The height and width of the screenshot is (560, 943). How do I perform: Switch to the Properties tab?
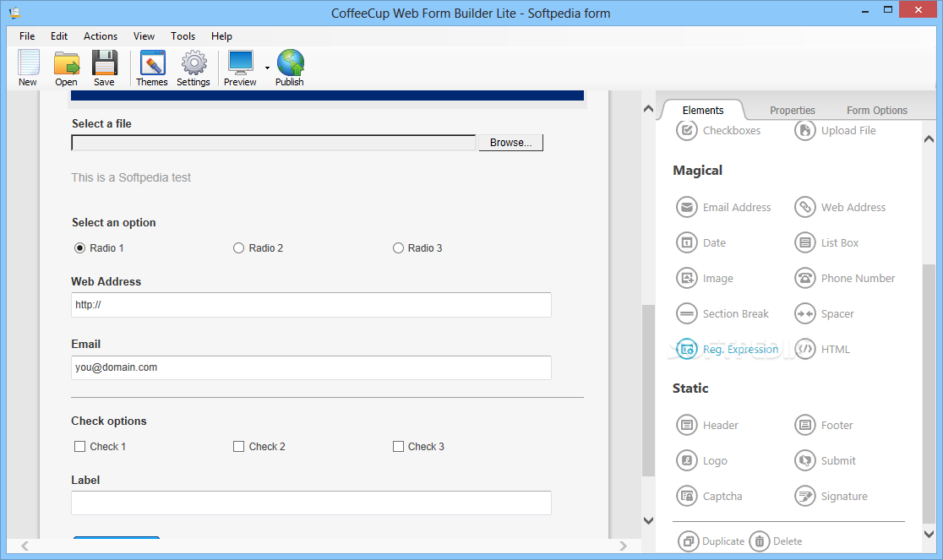(792, 110)
